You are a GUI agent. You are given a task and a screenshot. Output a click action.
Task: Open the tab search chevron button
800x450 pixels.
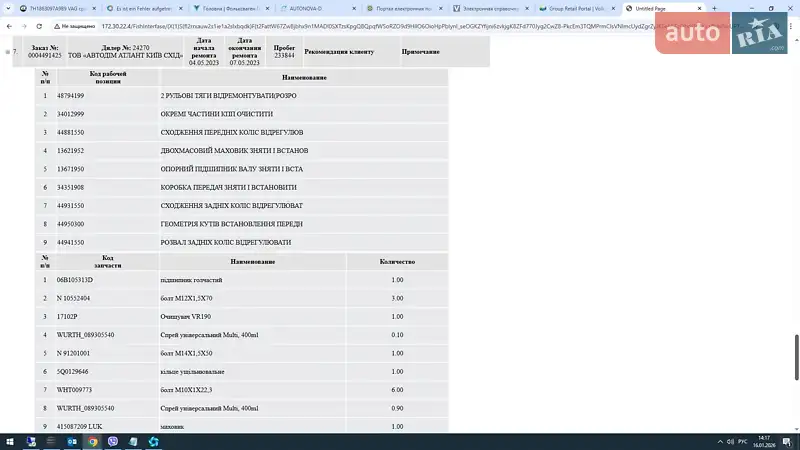8,9
